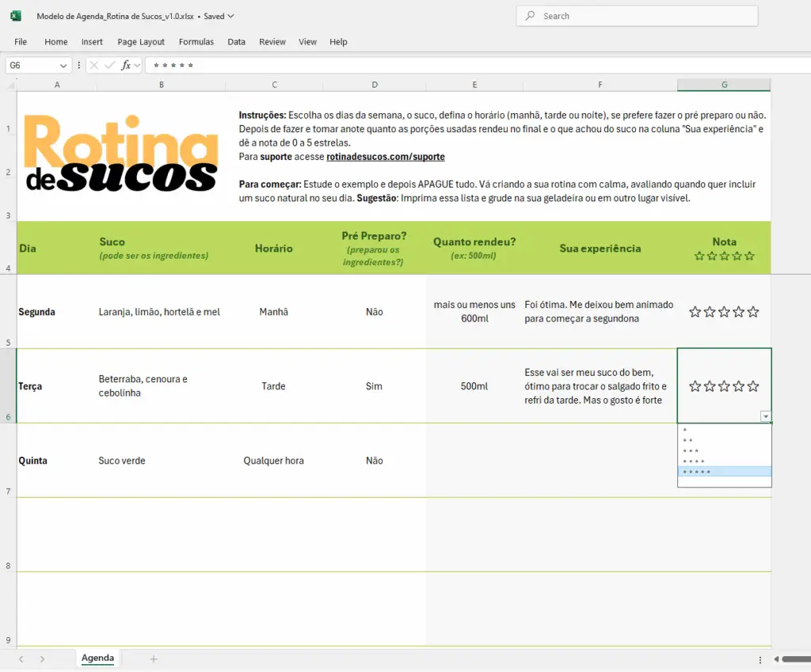Choose the one-star option in list
Viewport: 811px width, 672px height.
point(724,430)
